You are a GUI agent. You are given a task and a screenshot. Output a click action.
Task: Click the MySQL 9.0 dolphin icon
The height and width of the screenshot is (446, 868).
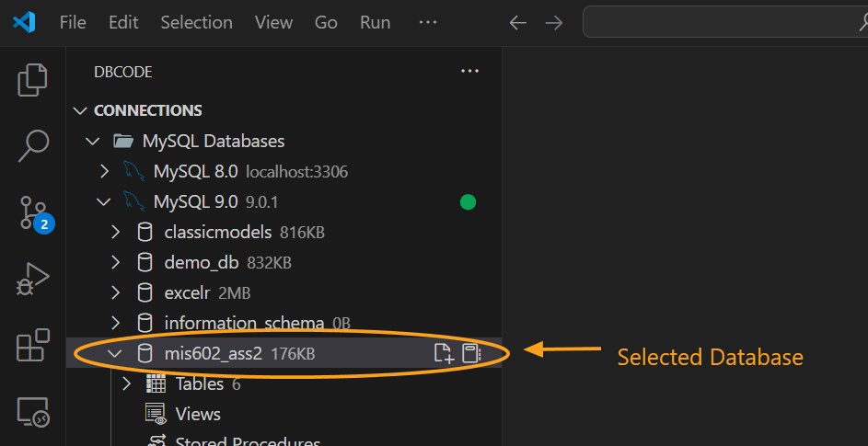pyautogui.click(x=134, y=202)
